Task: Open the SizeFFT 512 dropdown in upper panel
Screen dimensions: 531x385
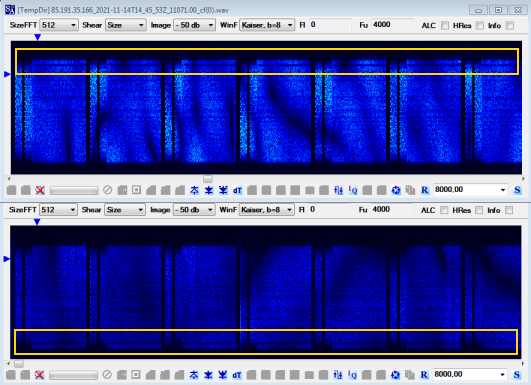Action: (59, 25)
